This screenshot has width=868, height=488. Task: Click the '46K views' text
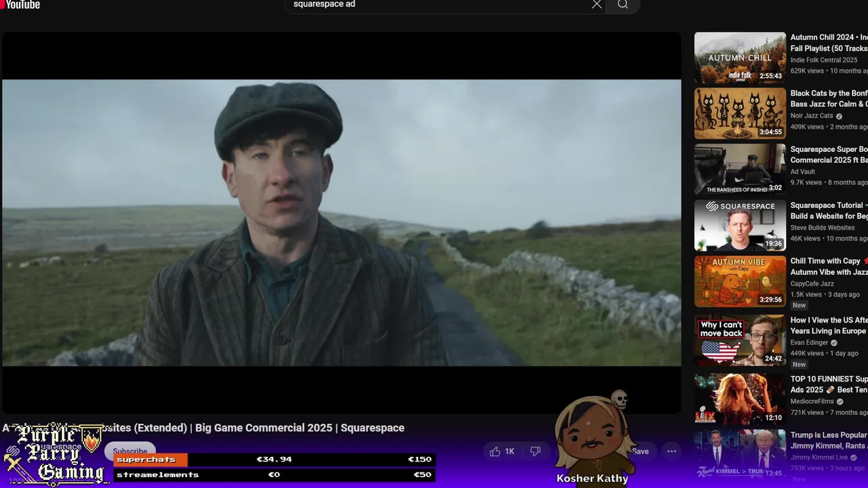pos(805,239)
